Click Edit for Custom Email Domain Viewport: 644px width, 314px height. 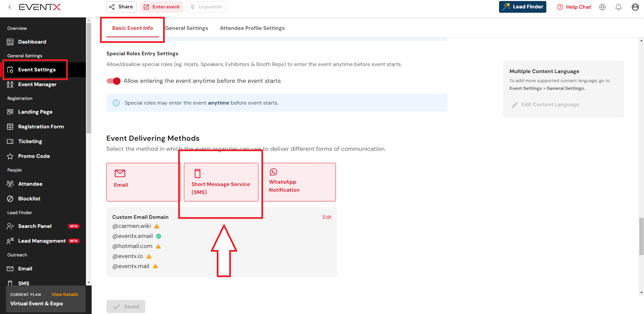coord(327,217)
